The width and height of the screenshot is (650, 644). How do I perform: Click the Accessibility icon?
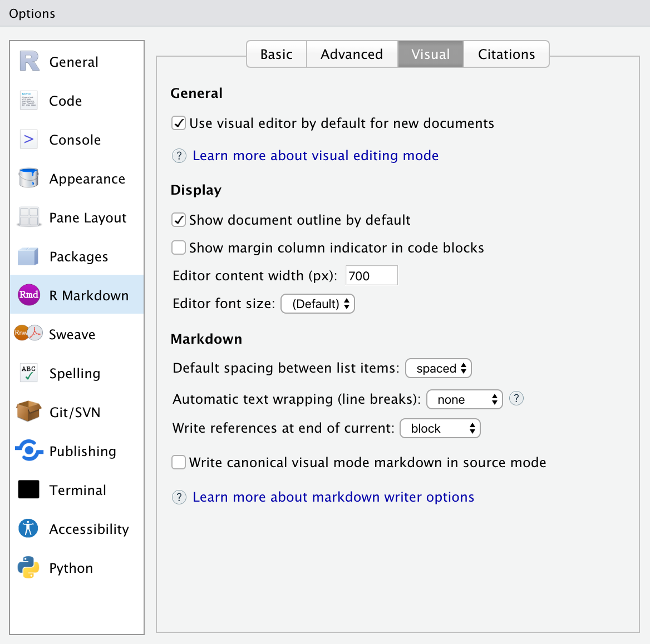click(x=28, y=529)
